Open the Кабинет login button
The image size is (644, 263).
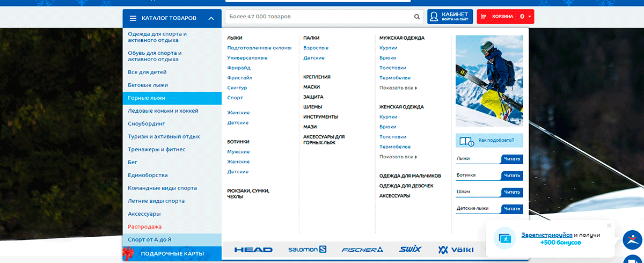point(450,17)
